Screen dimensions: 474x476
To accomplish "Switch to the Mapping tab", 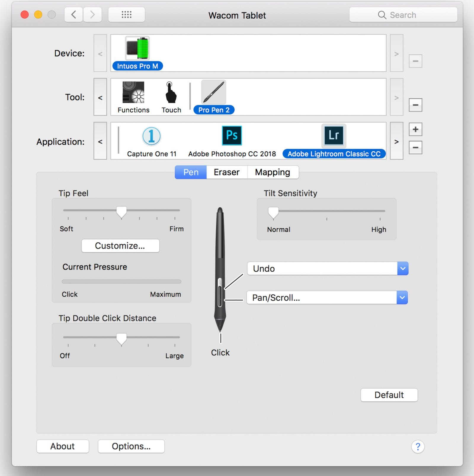I will coord(273,172).
